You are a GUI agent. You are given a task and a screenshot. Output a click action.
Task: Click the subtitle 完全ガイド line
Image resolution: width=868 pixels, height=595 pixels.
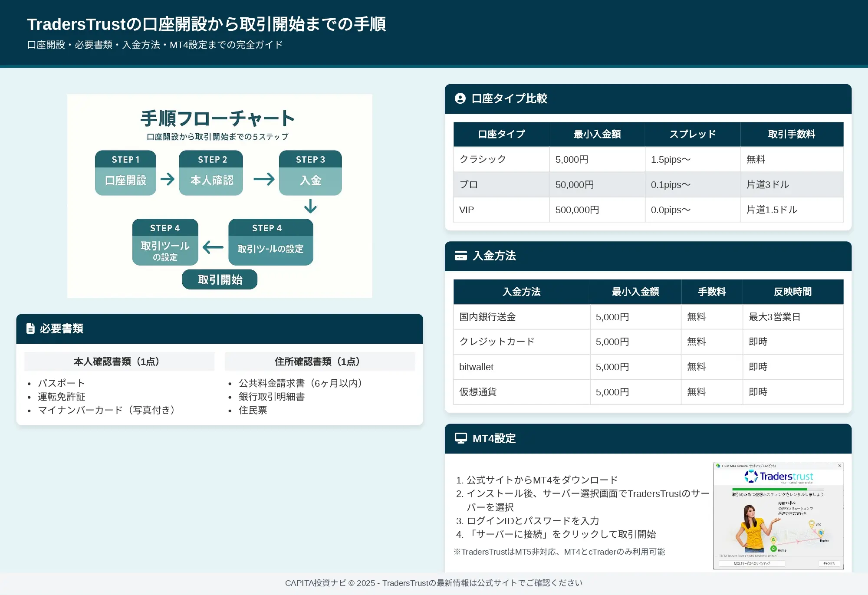155,45
